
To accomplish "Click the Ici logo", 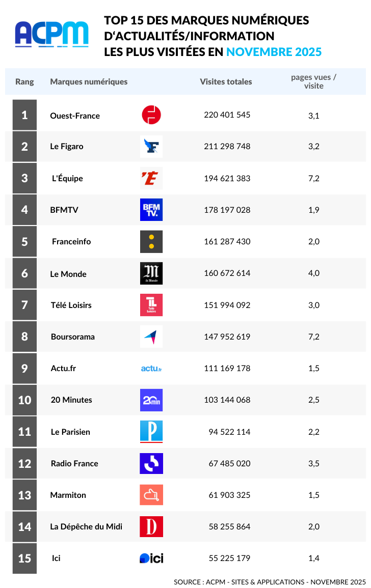I will (151, 558).
